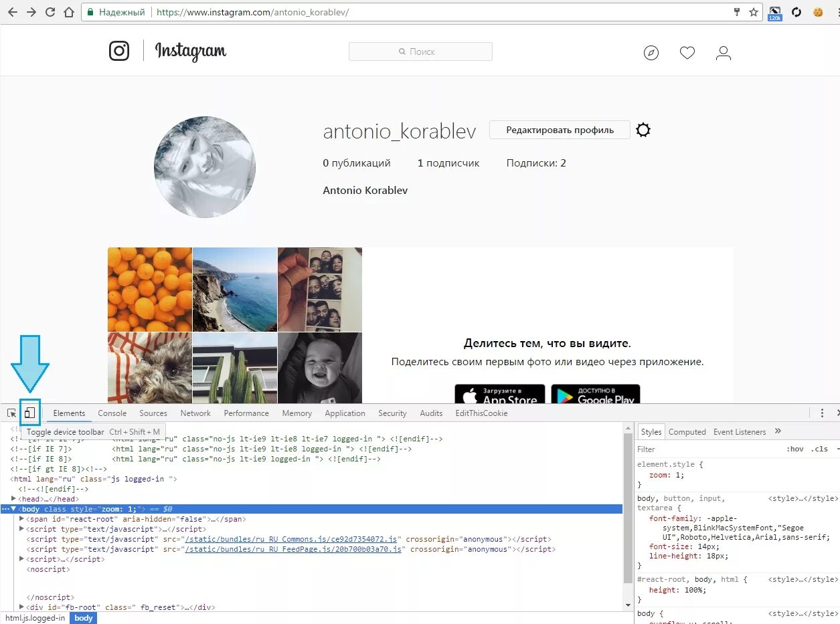Click the green secure padlock icon
This screenshot has height=624, width=840.
coord(90,12)
